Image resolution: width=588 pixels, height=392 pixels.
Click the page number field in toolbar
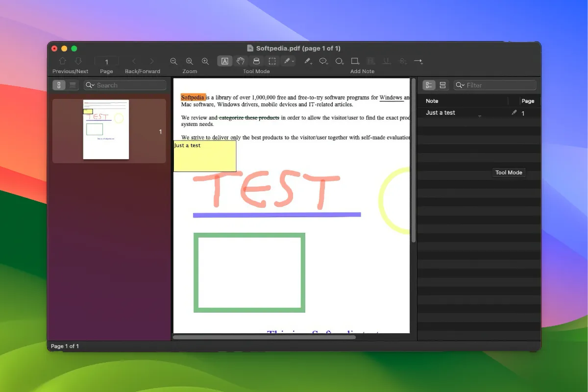tap(106, 62)
